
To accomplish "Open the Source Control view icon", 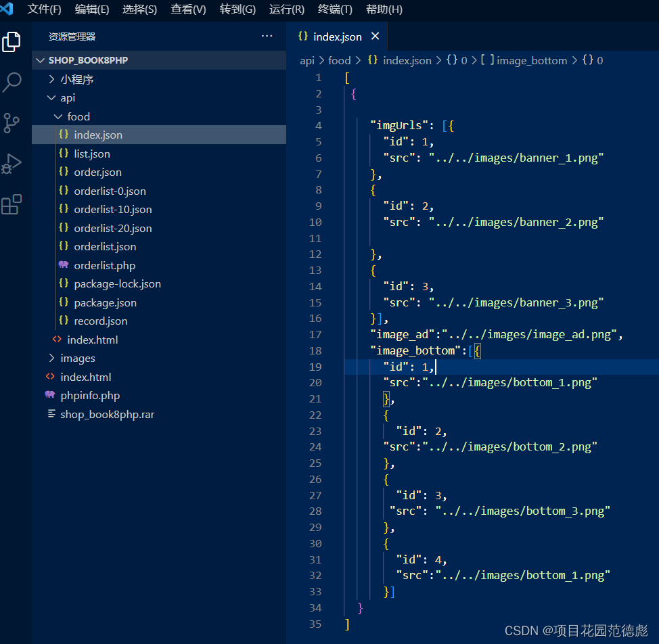I will point(12,123).
